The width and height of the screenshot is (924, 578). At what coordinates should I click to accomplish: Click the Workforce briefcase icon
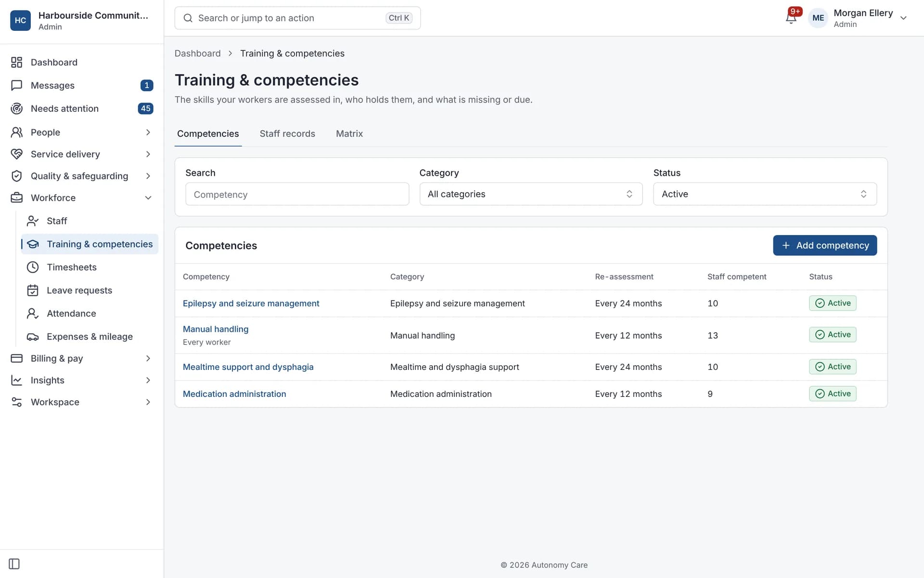point(16,197)
